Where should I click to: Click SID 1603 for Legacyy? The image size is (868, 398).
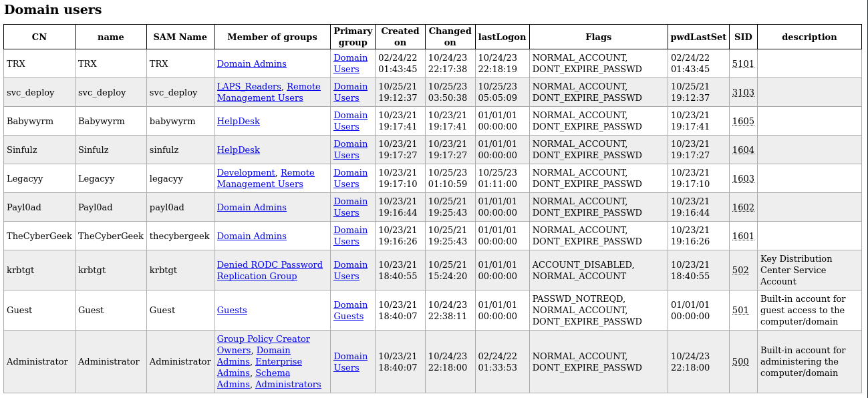click(743, 179)
